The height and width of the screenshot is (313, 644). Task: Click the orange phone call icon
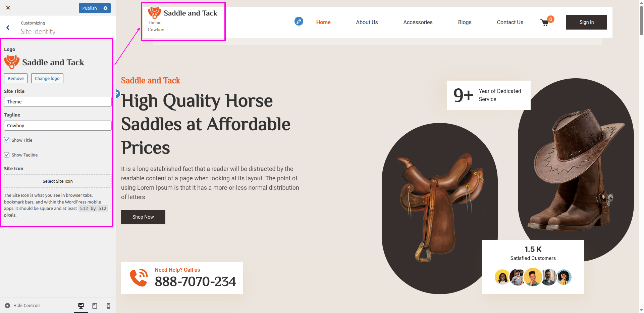[139, 278]
